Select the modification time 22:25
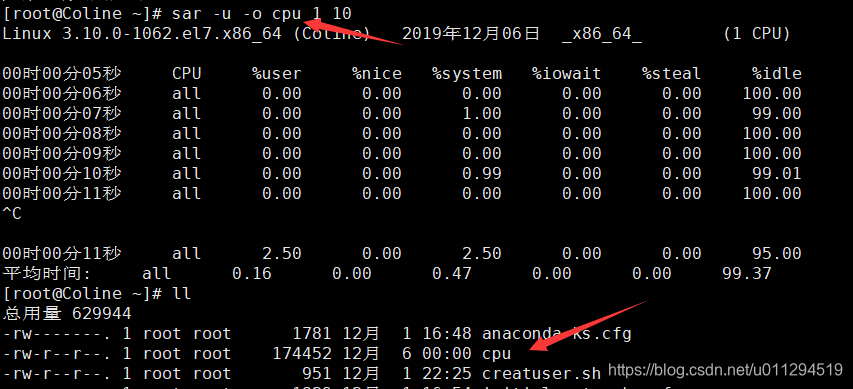 tap(447, 374)
